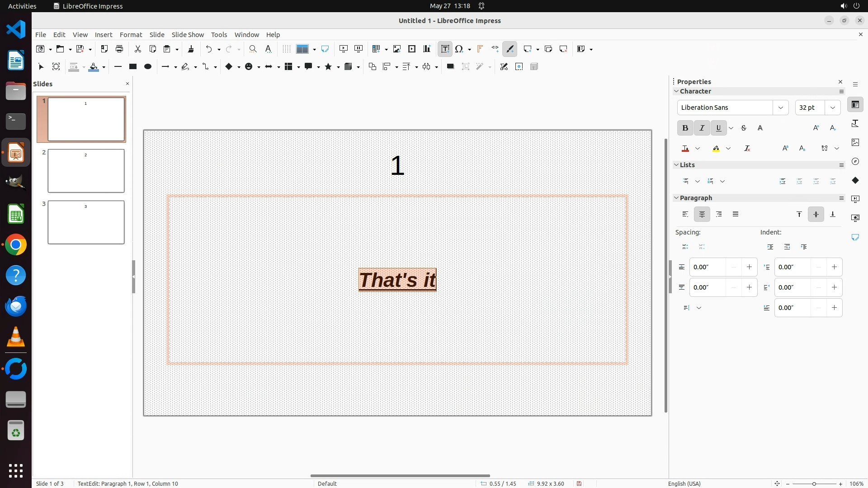Open the font size dropdown

pos(832,108)
